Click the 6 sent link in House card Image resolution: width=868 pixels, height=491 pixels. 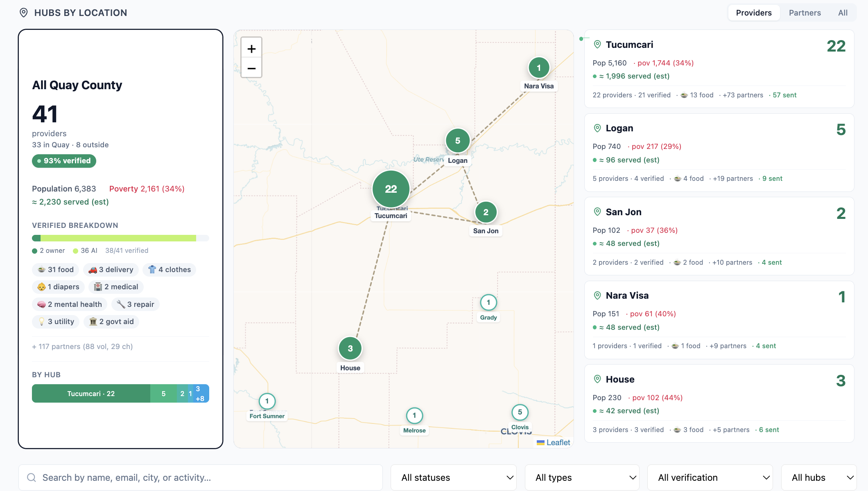click(x=769, y=430)
